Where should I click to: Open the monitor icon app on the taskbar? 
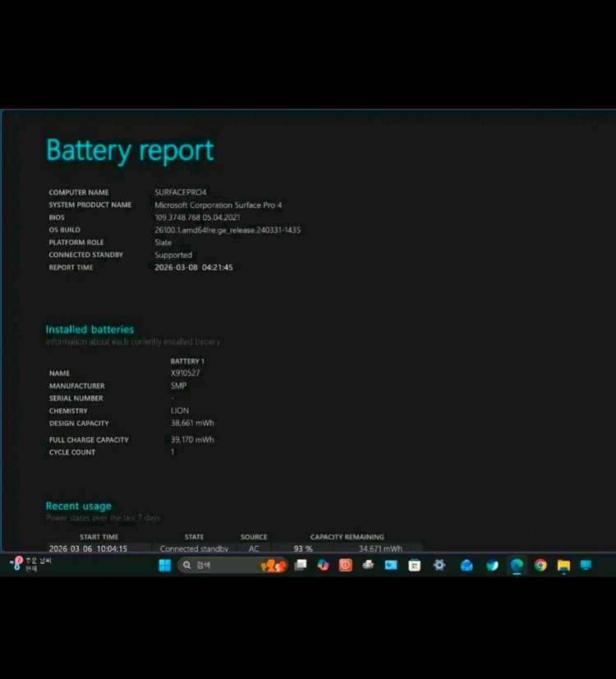[586, 565]
